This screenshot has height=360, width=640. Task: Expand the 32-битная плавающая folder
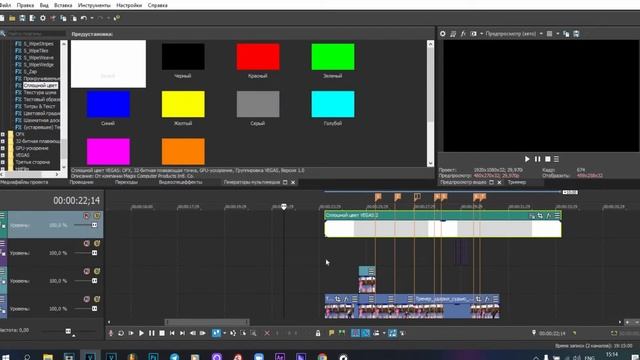click(x=2, y=141)
